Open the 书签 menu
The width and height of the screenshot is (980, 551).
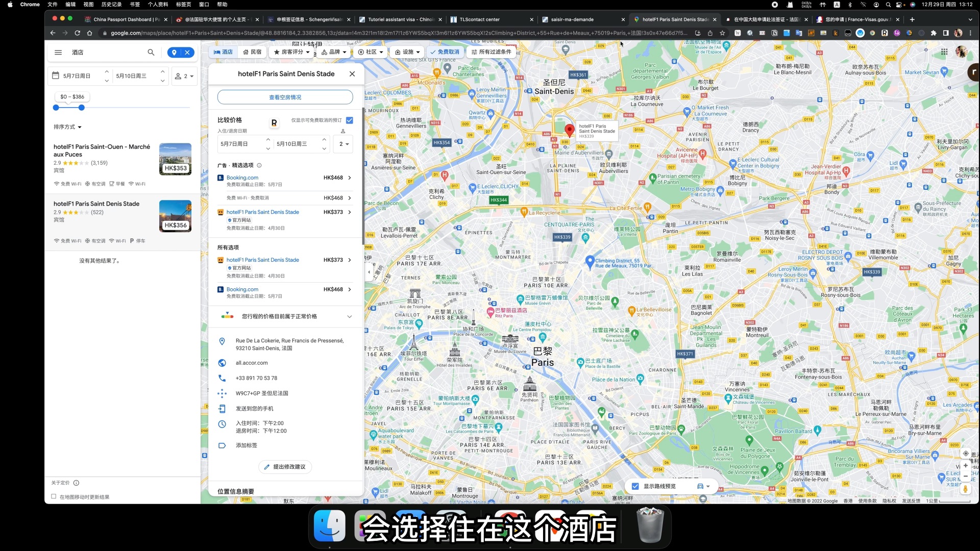click(x=135, y=5)
